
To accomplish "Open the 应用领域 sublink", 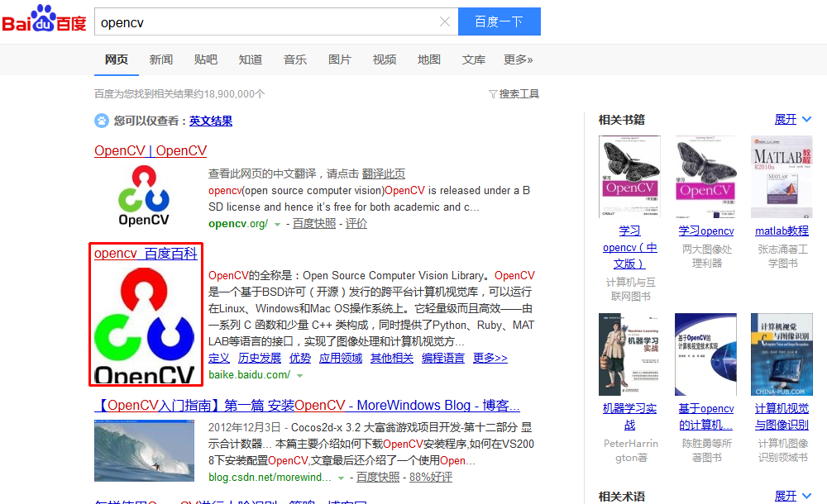I will [341, 358].
